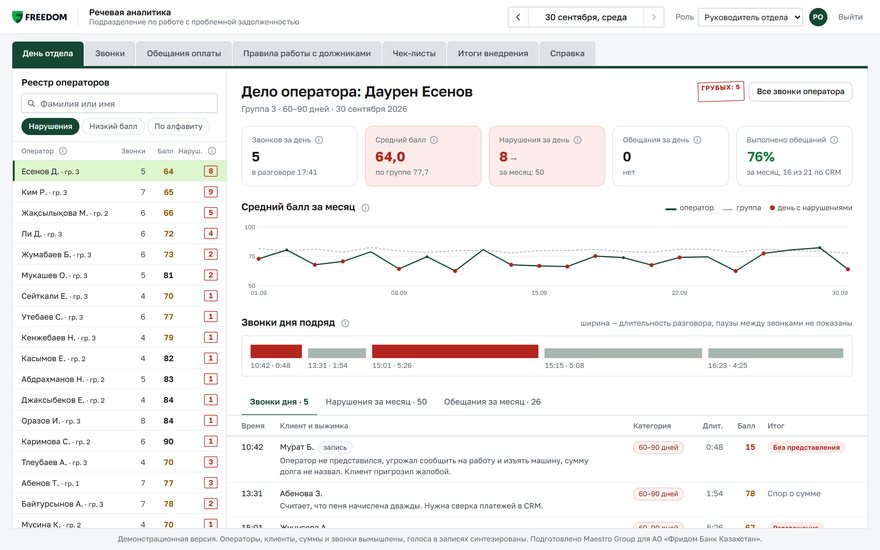880x550 pixels.
Task: Select operator row Касымов Е.
Action: coord(120,358)
